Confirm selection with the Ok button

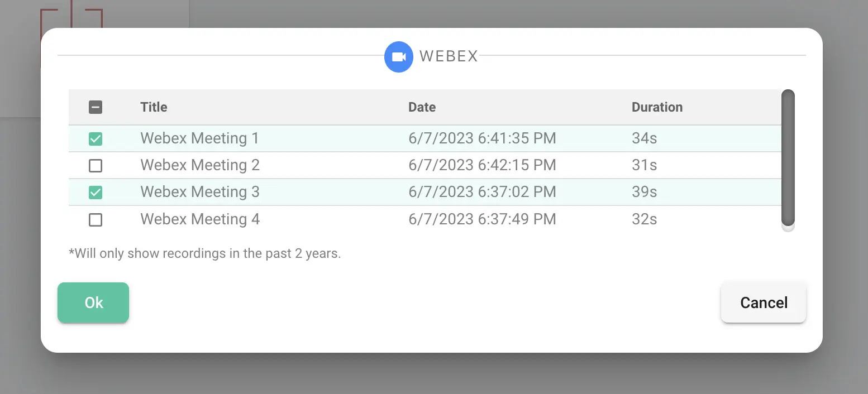coord(93,302)
